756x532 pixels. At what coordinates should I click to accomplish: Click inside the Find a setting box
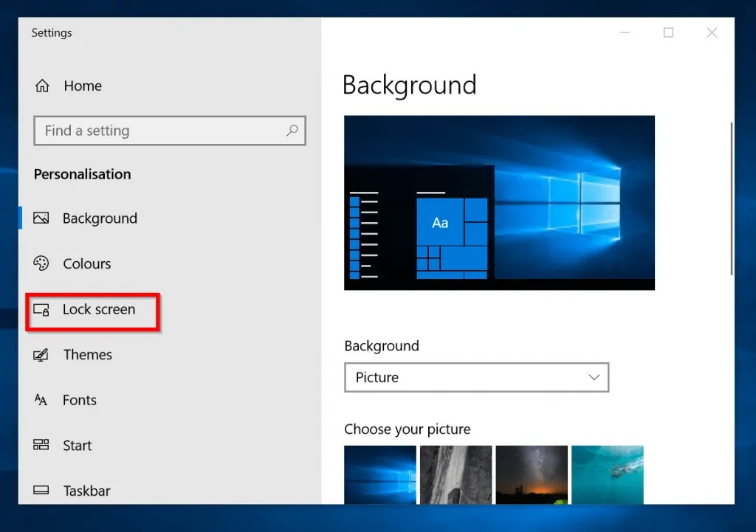click(x=148, y=131)
